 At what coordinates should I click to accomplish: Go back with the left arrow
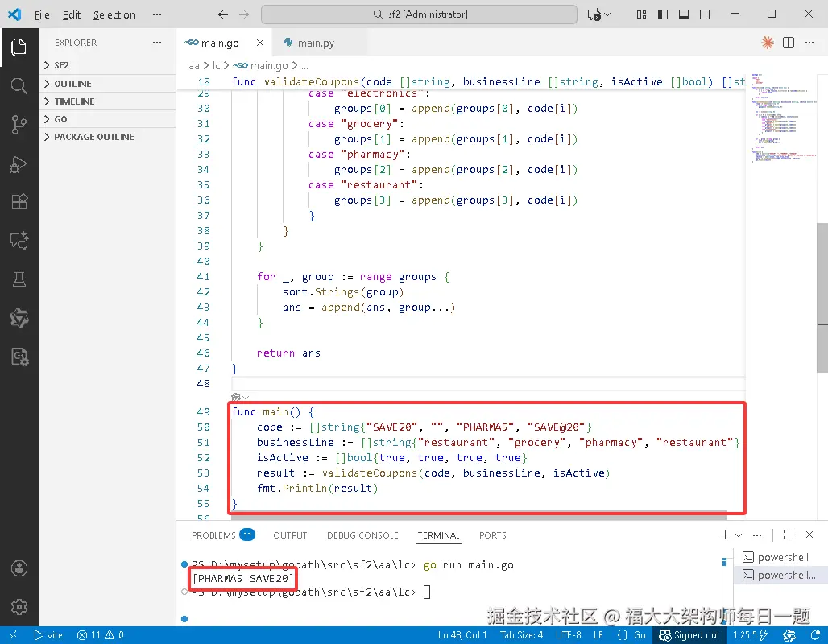click(223, 14)
